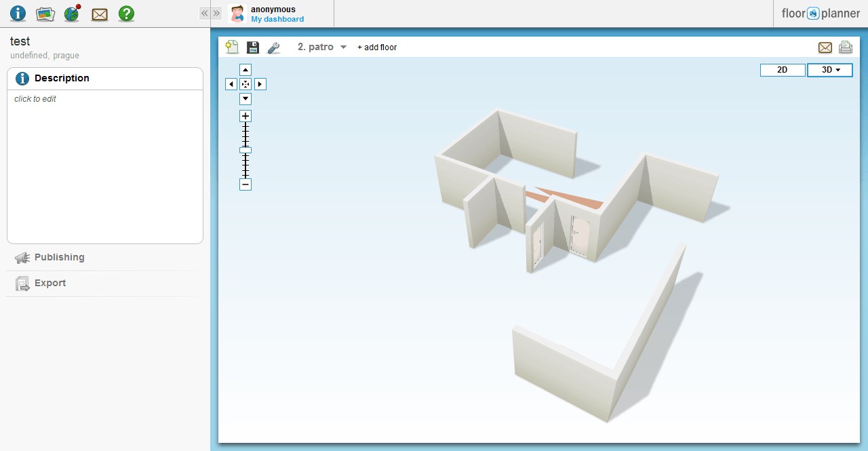Open the green help question icon

click(126, 14)
